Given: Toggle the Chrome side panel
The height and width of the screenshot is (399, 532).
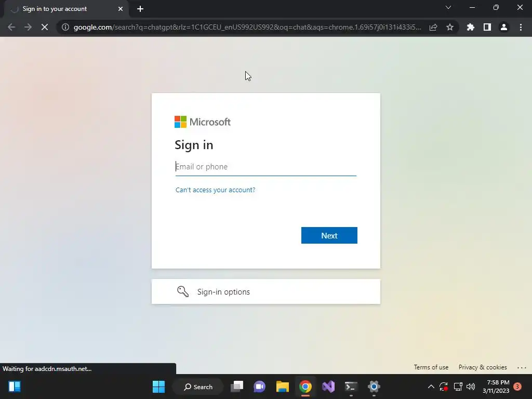Looking at the screenshot, I should tap(487, 27).
